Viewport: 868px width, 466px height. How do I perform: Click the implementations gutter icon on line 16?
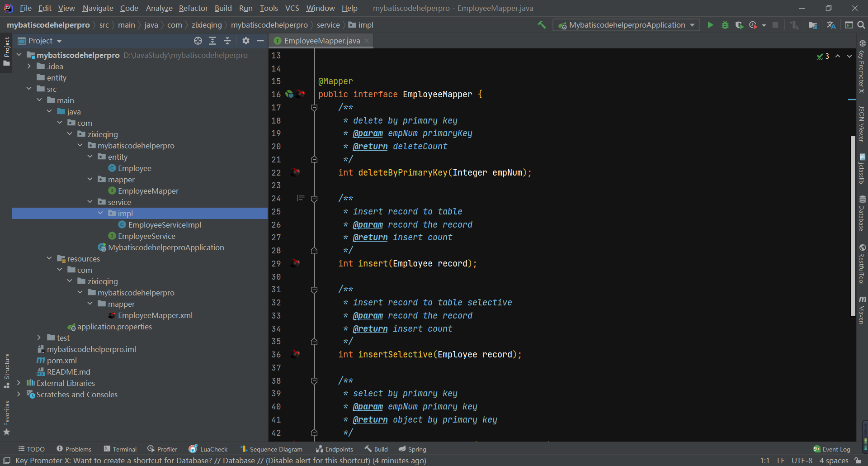pos(289,94)
